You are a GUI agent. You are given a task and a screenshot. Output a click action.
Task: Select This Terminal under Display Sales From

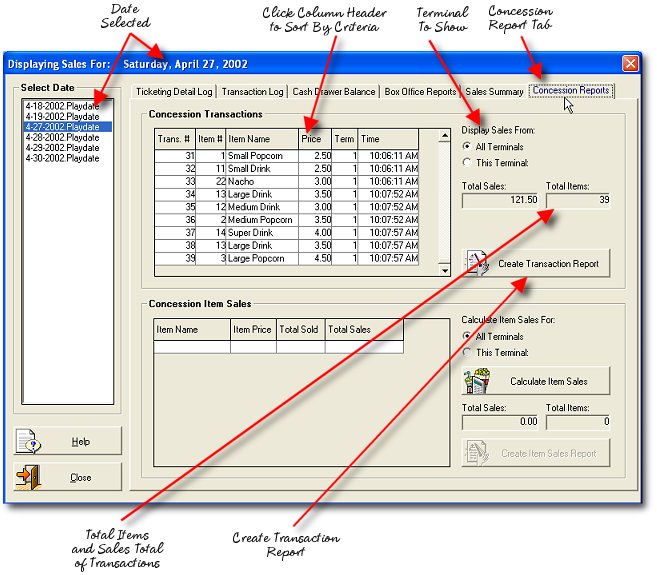(x=467, y=162)
